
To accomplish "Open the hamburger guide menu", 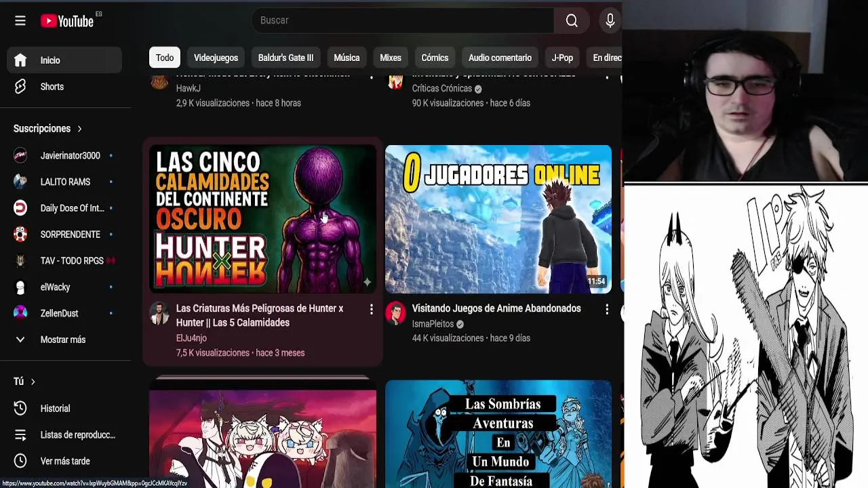I will point(20,21).
